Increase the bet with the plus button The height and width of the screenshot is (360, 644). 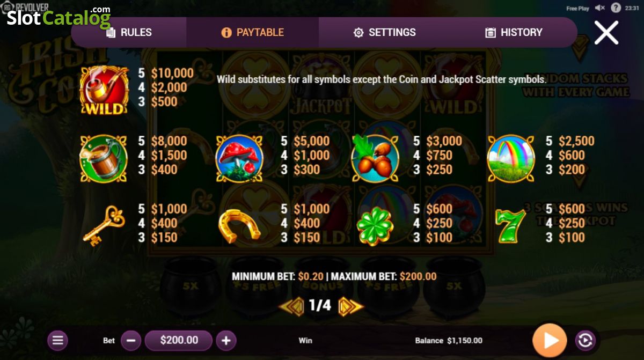[x=226, y=340]
